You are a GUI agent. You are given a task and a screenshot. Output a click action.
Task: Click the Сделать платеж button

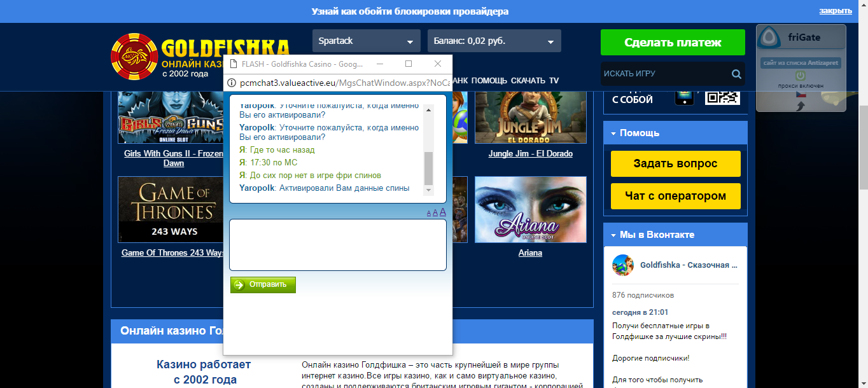[x=673, y=43]
